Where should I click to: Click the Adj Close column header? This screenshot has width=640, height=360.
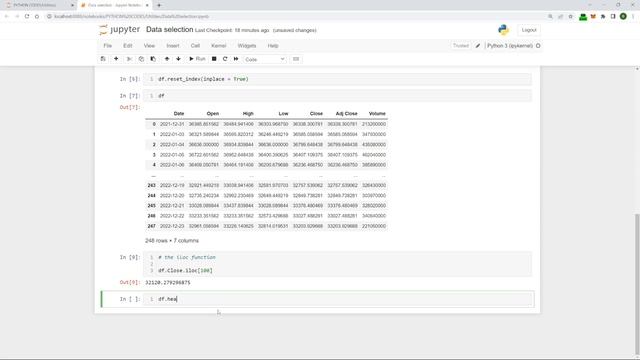[347, 113]
